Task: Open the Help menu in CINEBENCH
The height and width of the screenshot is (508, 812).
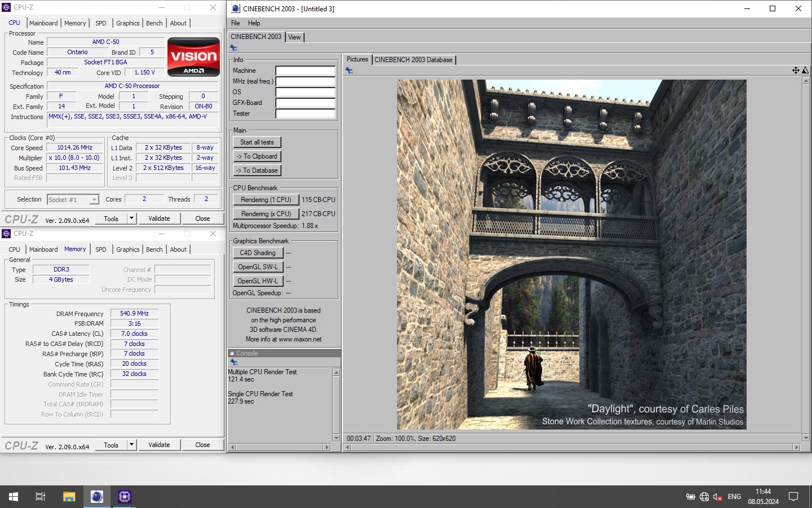Action: click(x=254, y=23)
